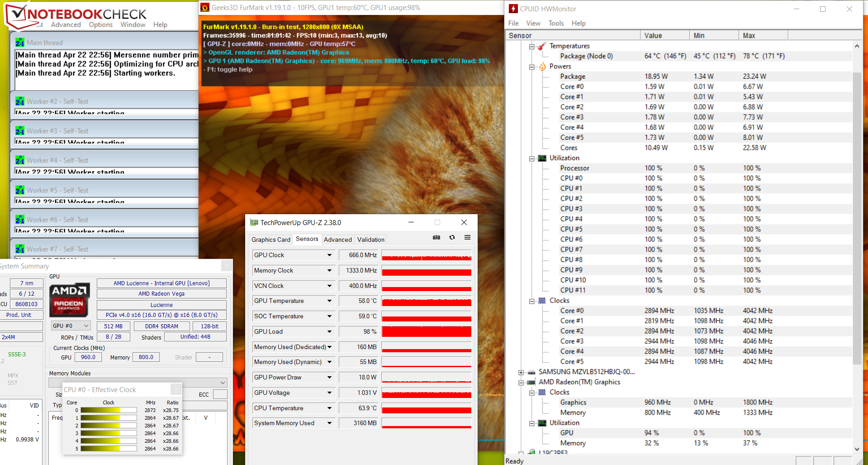
Task: Click the processor Utilization chip icon
Action: coord(542,158)
